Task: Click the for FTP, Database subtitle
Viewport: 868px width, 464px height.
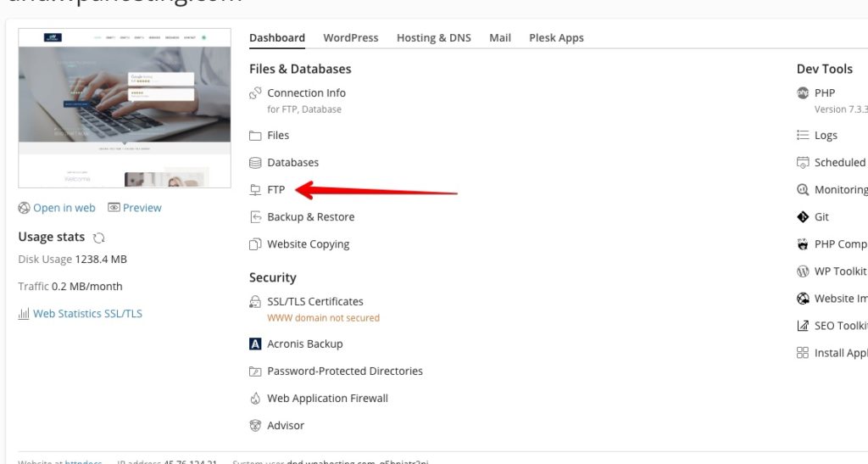Action: coord(304,109)
